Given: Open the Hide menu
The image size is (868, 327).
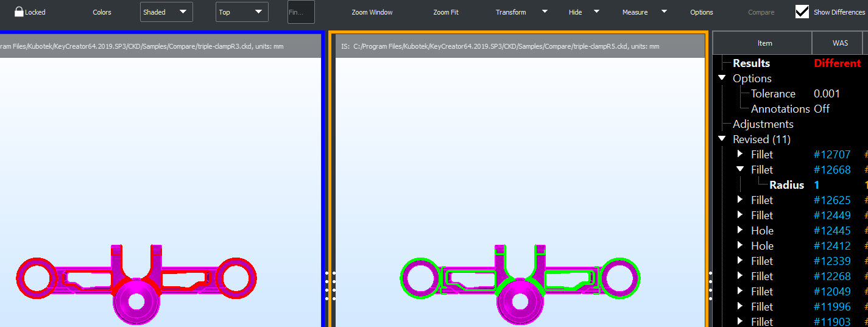Looking at the screenshot, I should click(584, 12).
